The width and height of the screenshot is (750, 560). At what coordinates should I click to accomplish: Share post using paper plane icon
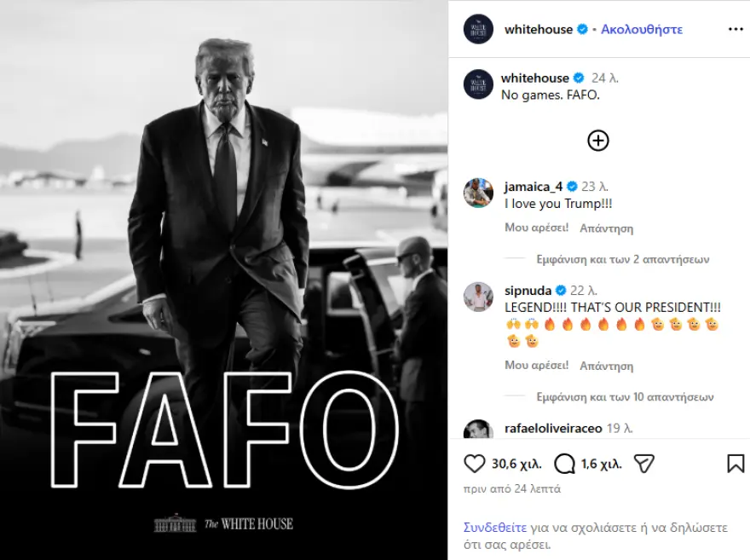click(x=643, y=464)
